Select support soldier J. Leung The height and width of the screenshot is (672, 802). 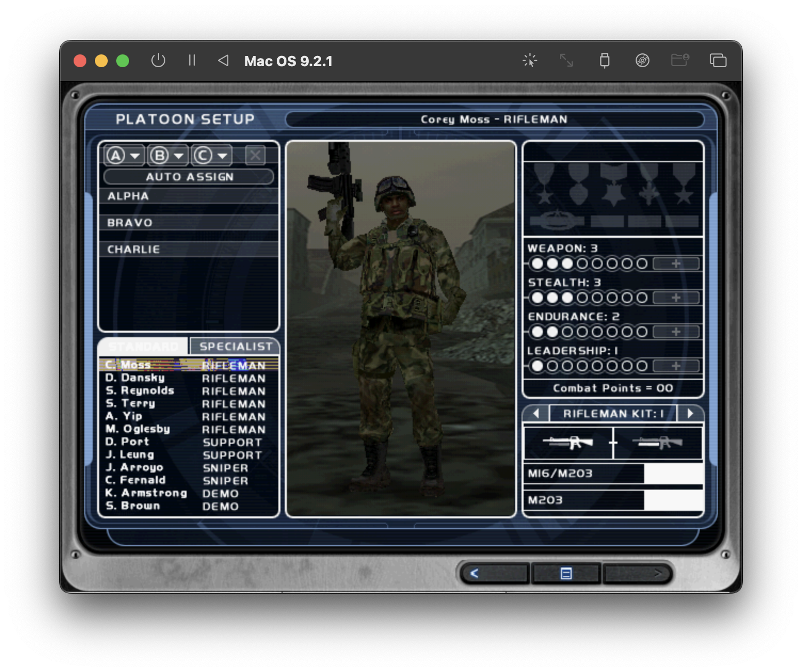click(x=189, y=455)
